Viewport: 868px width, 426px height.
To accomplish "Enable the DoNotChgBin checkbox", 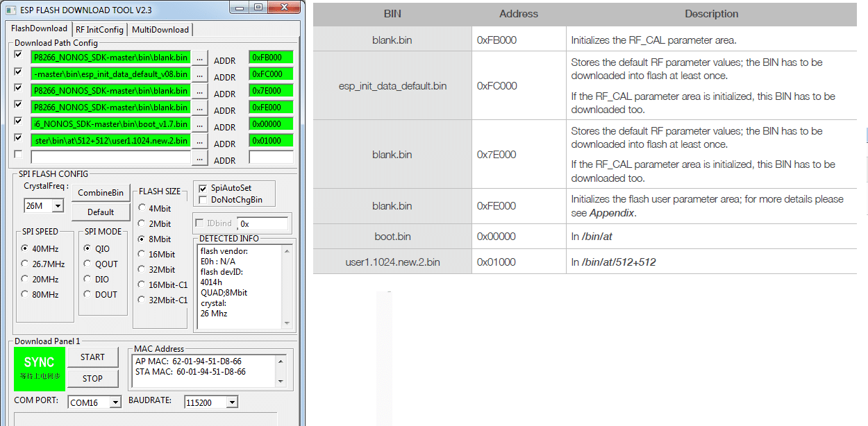I will coord(203,200).
